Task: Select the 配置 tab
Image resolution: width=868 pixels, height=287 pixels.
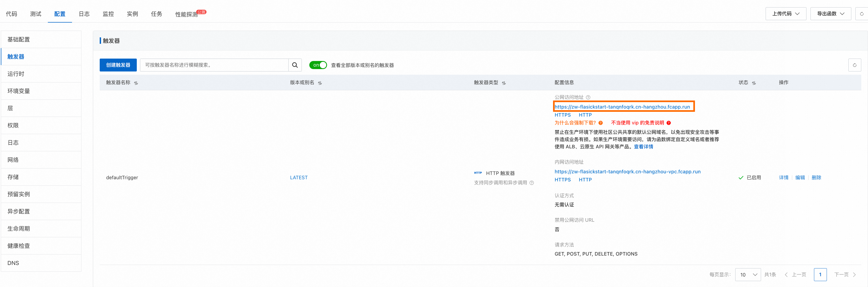Action: pyautogui.click(x=60, y=14)
